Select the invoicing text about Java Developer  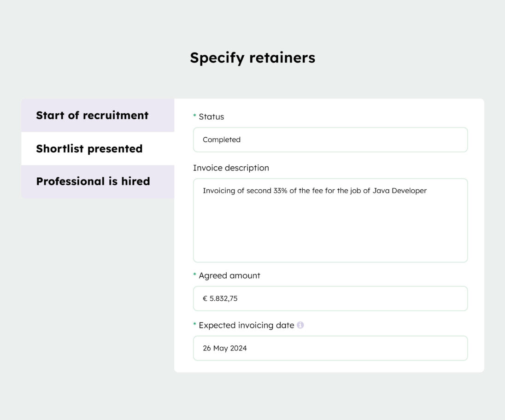tap(315, 190)
